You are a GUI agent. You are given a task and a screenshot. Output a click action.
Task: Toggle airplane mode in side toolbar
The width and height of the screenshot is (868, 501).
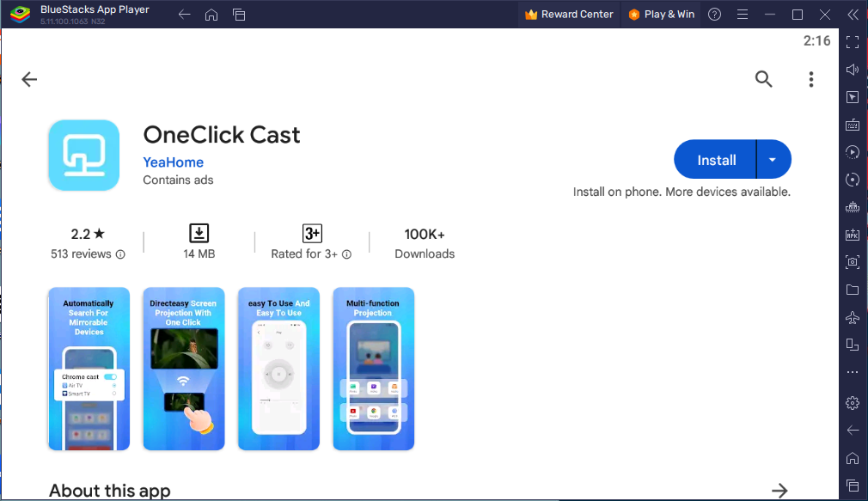coord(853,317)
